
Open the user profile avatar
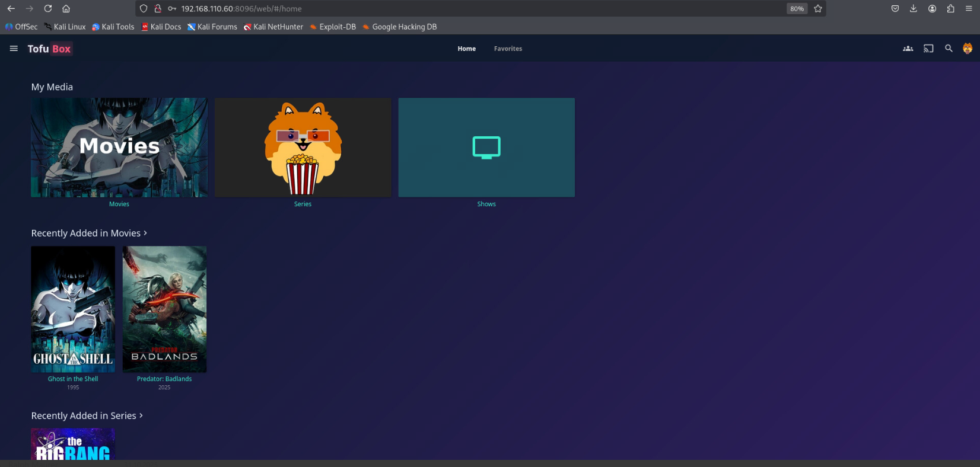(x=968, y=49)
